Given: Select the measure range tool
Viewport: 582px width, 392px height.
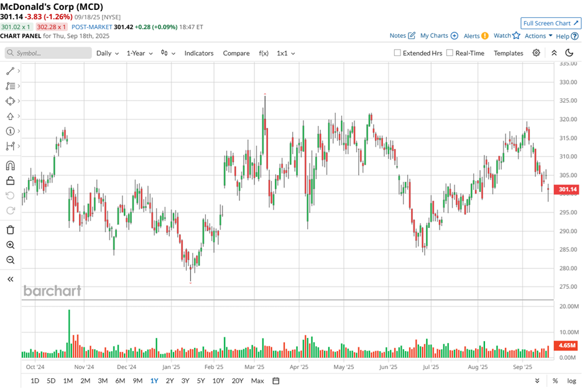Looking at the screenshot, I should pos(10,146).
